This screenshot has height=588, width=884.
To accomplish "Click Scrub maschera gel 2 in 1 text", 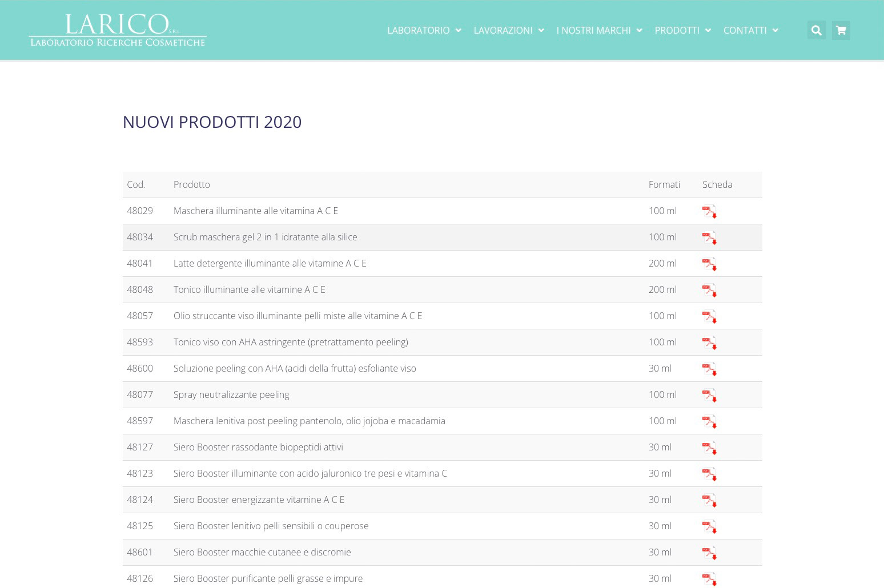I will [266, 237].
